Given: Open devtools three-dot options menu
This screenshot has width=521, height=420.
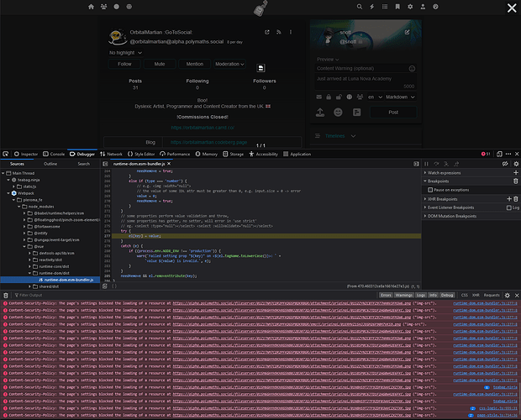Looking at the screenshot, I should [508, 154].
